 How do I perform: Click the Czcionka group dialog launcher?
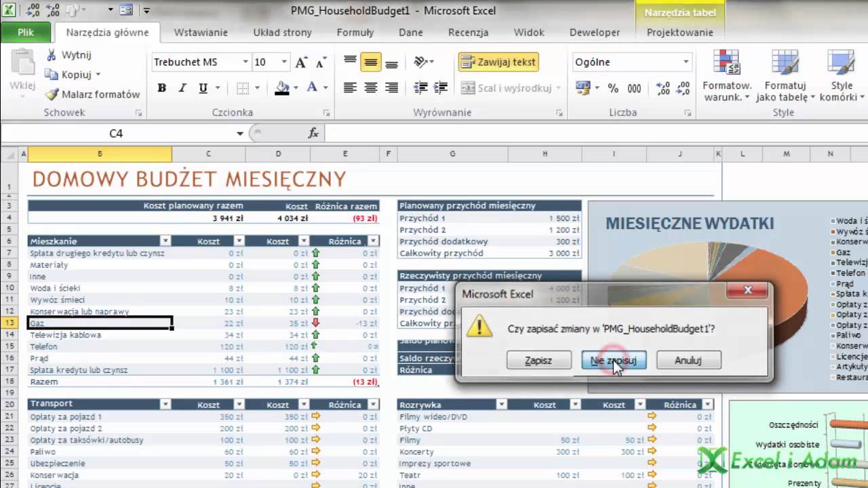coord(326,113)
